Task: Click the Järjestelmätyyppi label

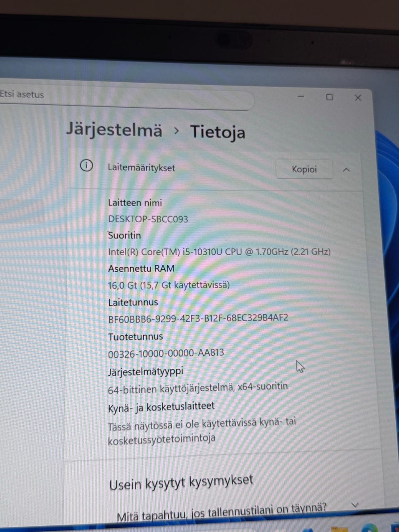Action: click(145, 371)
